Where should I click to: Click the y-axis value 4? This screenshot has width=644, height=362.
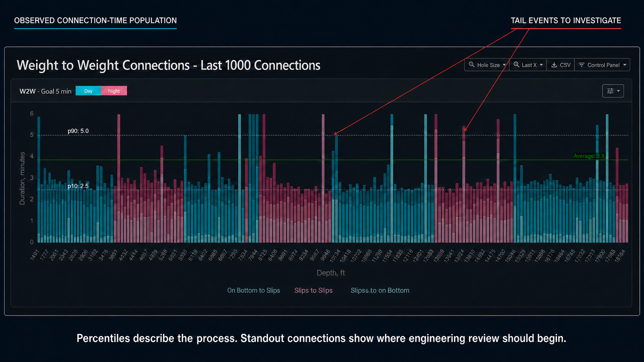click(32, 156)
